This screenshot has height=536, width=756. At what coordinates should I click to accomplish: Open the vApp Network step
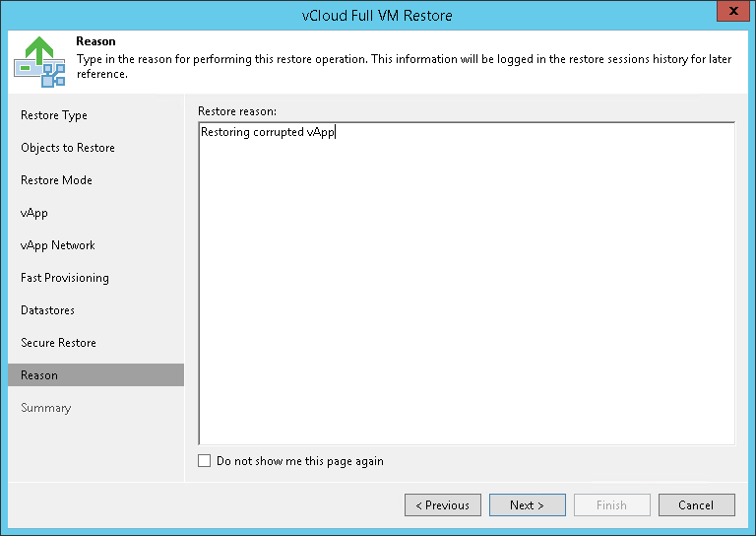[58, 245]
